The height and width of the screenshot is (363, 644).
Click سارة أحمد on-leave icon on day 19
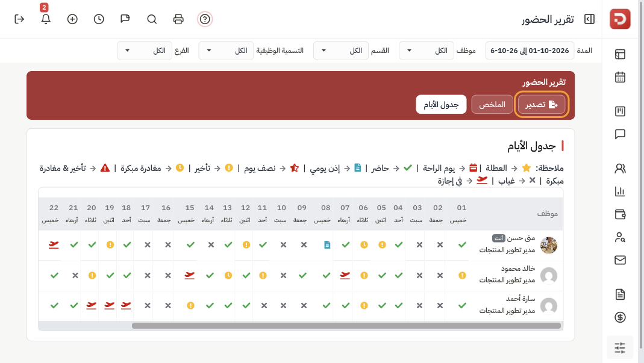click(109, 306)
